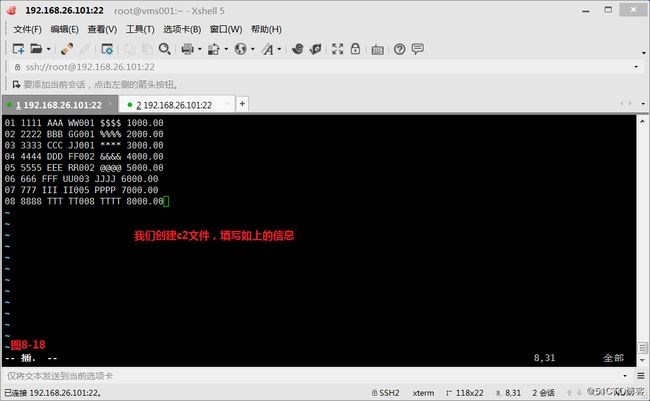Click the Print icon
This screenshot has height=401, width=650.
(x=187, y=49)
